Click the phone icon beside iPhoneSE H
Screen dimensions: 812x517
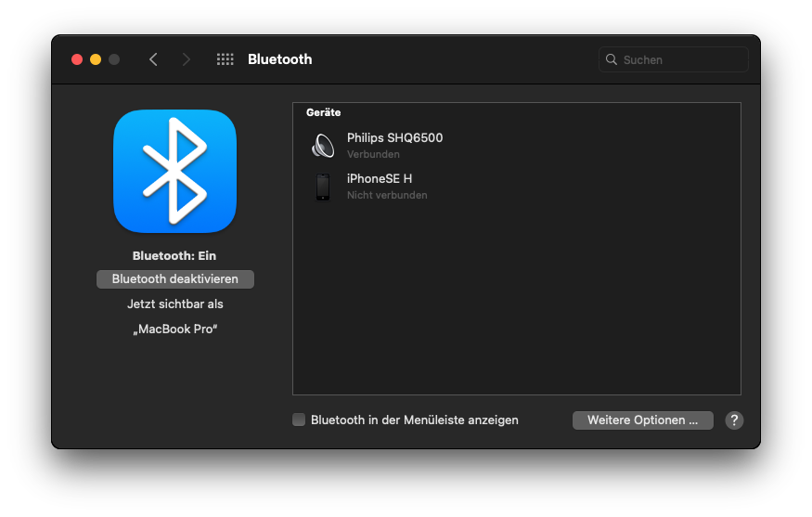tap(323, 187)
